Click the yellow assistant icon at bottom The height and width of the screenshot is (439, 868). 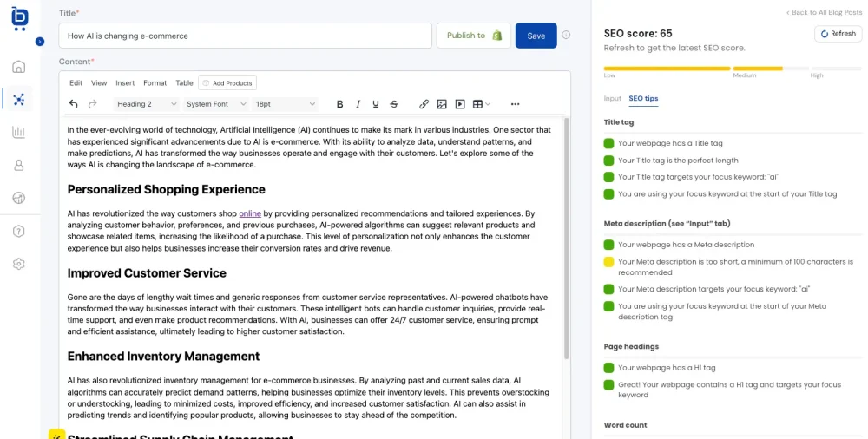pyautogui.click(x=56, y=435)
